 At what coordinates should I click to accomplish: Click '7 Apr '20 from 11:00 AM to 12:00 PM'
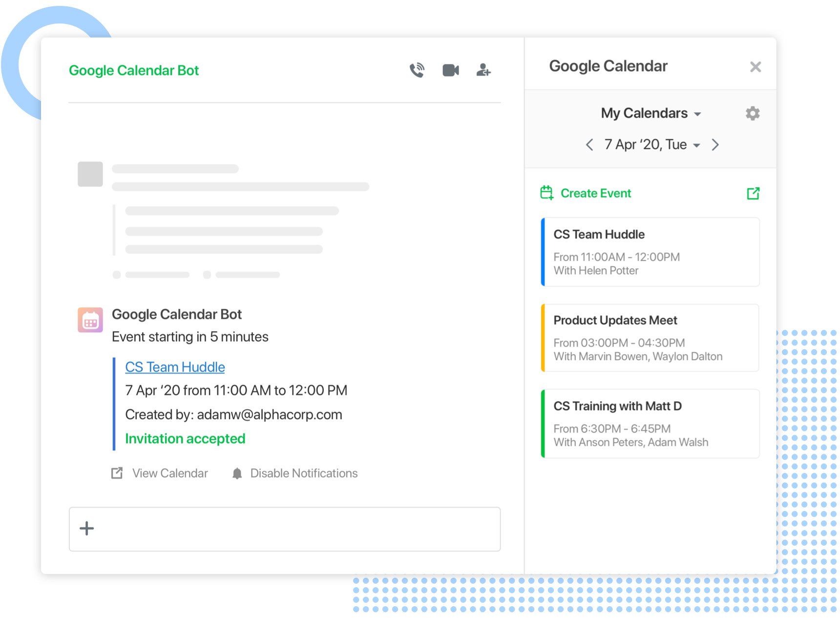236,390
